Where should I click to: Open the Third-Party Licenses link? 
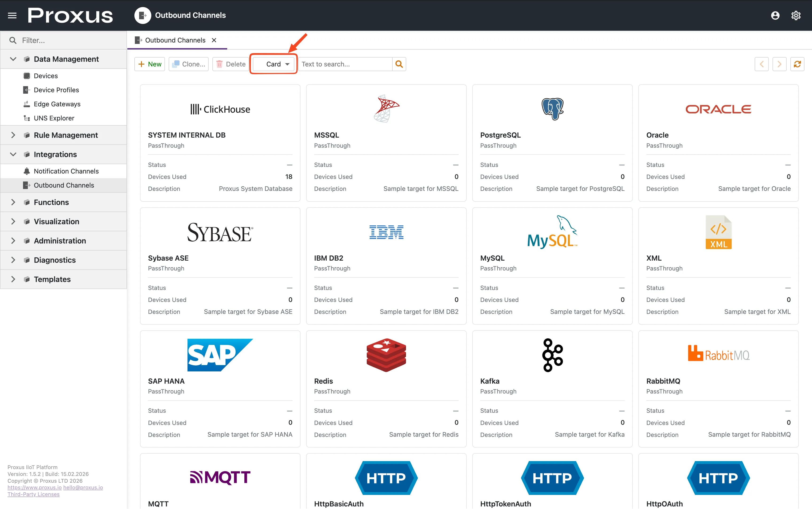coord(33,494)
